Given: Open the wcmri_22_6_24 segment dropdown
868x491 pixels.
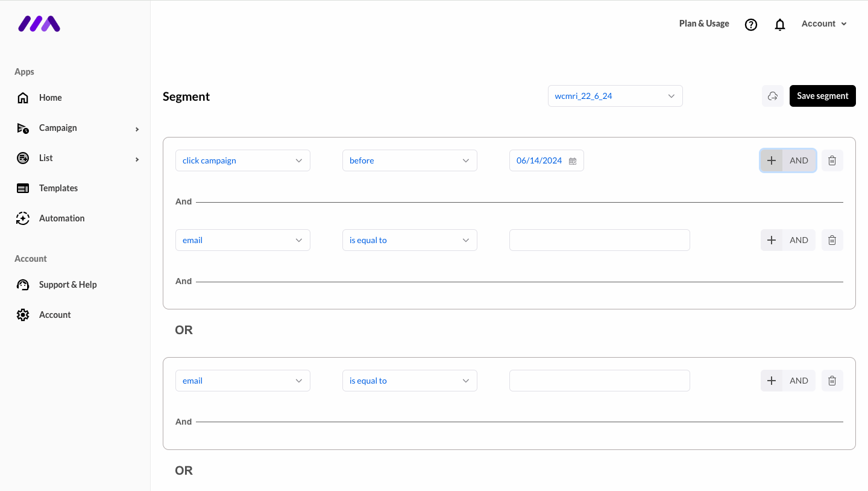Looking at the screenshot, I should coord(615,96).
